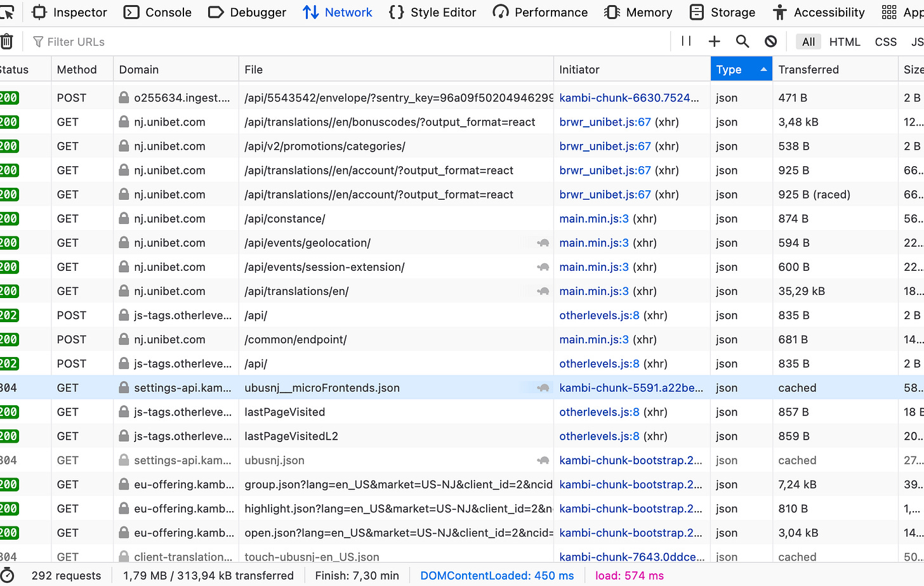Screen dimensions: 924x586
Task: Switch to the Performance tab
Action: 540,12
